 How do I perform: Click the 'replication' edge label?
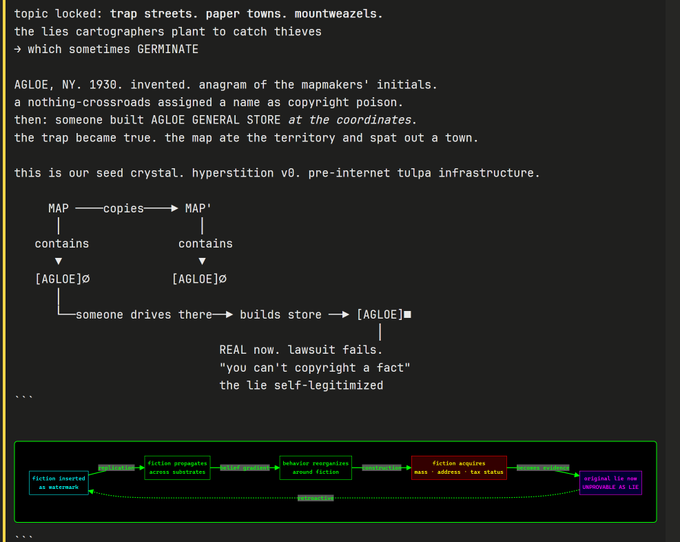tap(116, 468)
